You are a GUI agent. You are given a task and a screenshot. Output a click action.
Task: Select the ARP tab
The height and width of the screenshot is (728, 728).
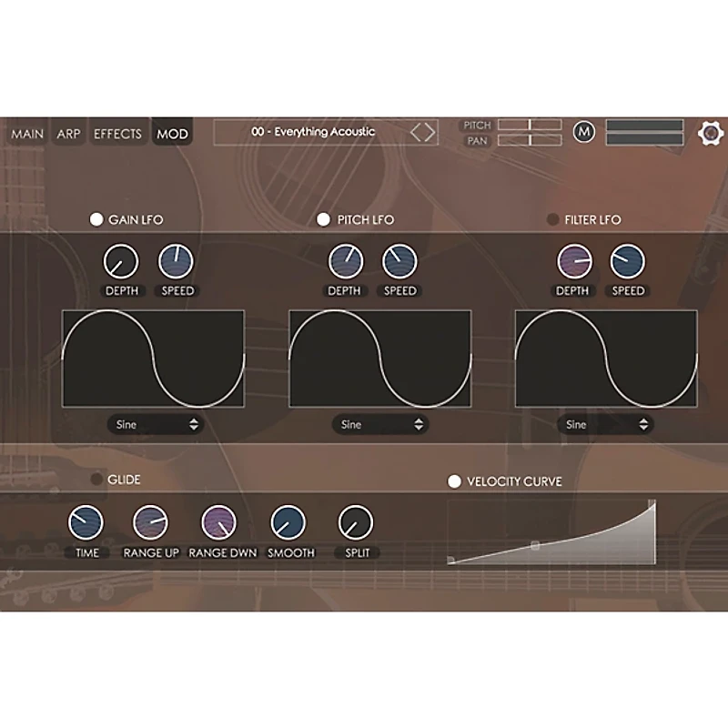coord(68,133)
